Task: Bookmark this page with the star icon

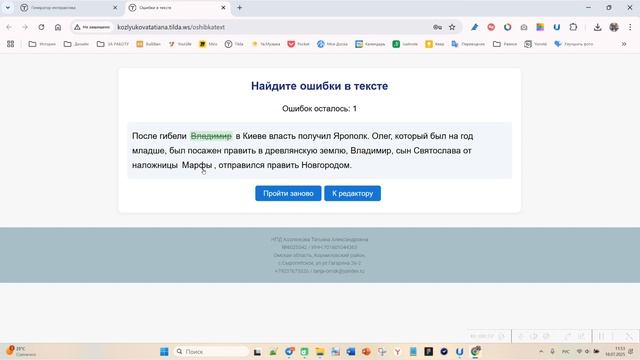Action: click(452, 27)
